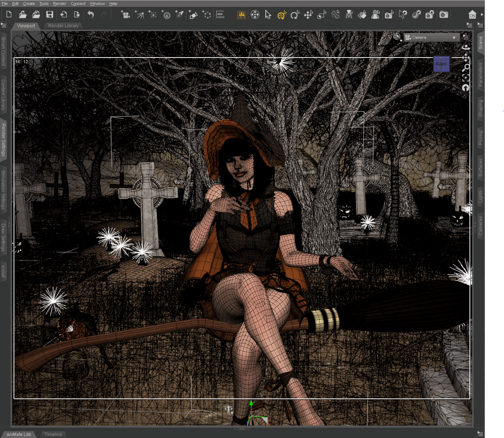Select the Region Navigator figure tool
The height and width of the screenshot is (438, 504).
click(375, 15)
